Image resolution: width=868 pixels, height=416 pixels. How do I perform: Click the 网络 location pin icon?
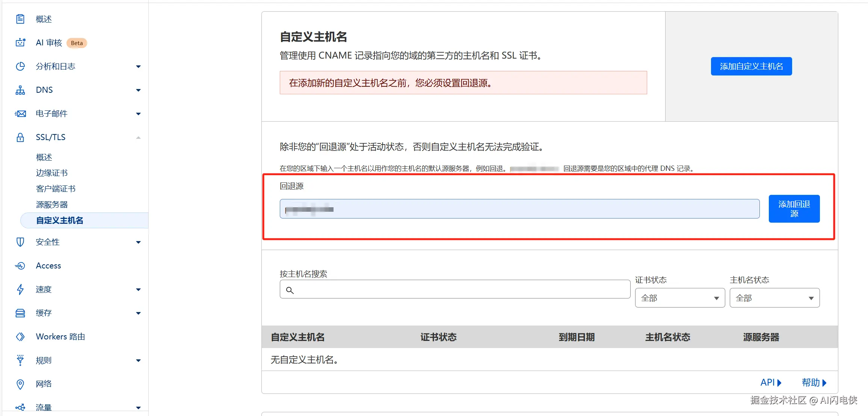[20, 384]
